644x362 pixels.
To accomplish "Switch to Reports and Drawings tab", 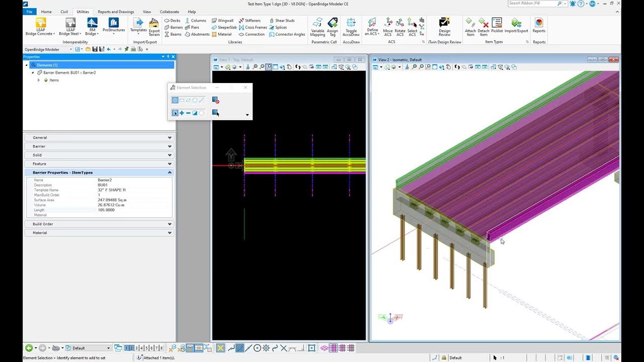I will [x=116, y=12].
